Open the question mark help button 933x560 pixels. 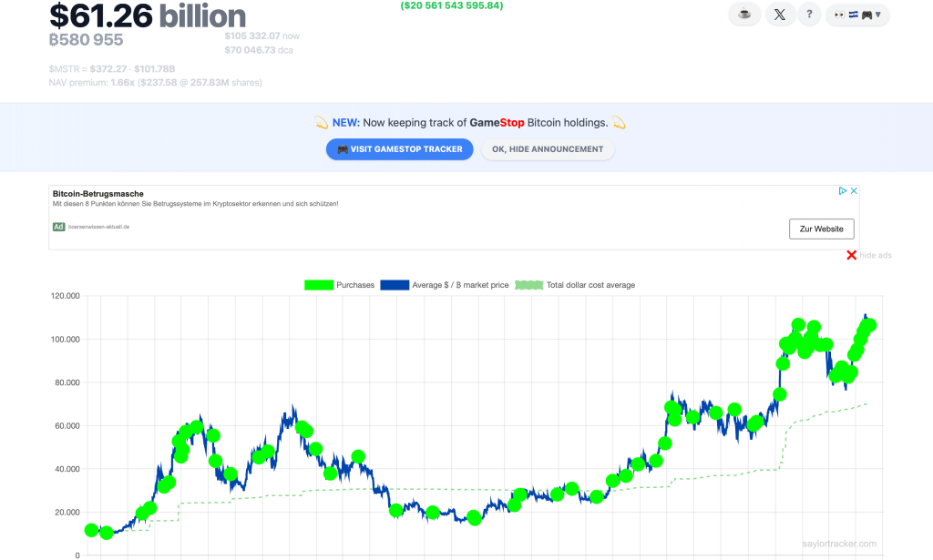click(x=809, y=15)
